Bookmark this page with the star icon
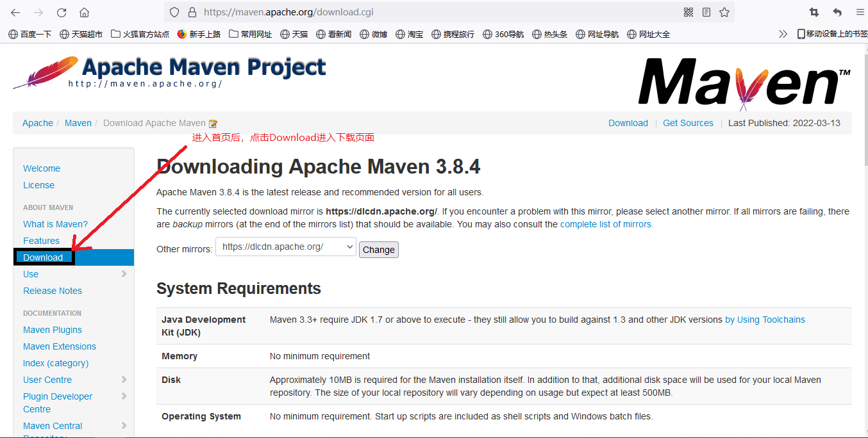The width and height of the screenshot is (868, 438). (x=724, y=12)
